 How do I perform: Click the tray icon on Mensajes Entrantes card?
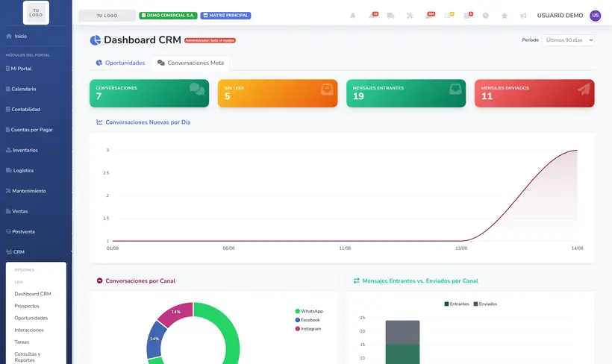(455, 90)
